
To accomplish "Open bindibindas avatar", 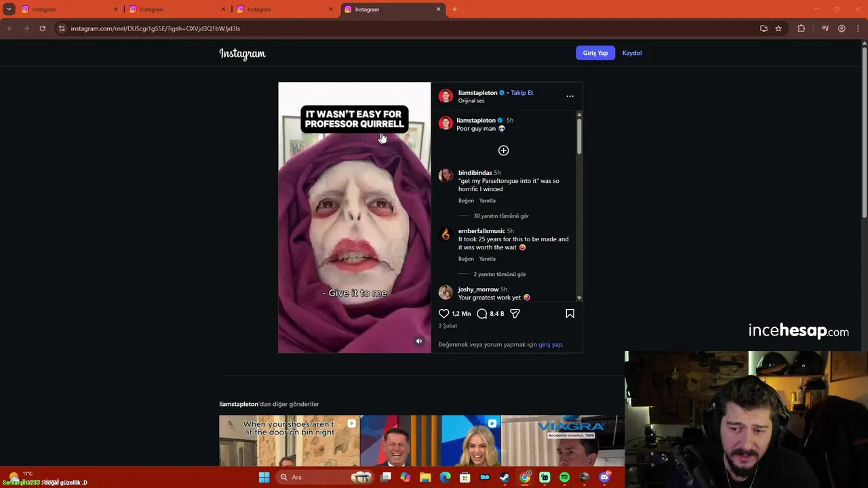I will point(446,176).
